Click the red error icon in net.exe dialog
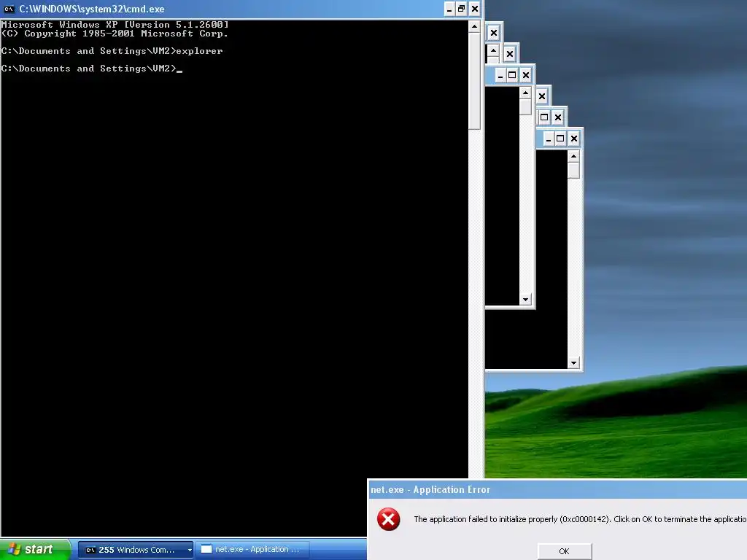The height and width of the screenshot is (560, 747). [389, 519]
